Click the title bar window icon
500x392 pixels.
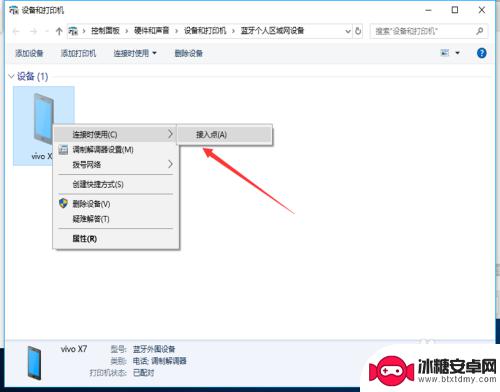click(13, 10)
